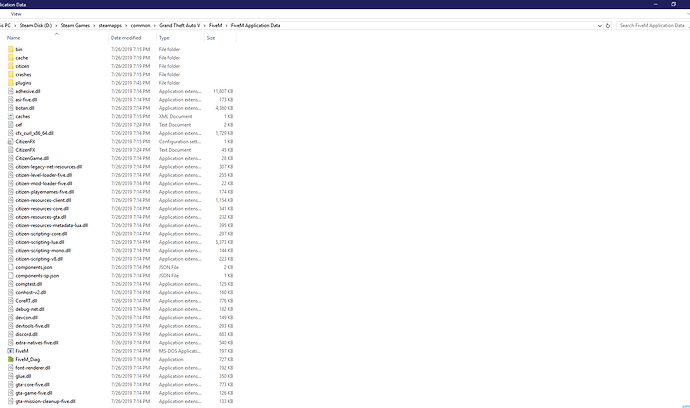Select the discord.dll file icon
Viewport: 690px width, 408px height.
pos(9,334)
